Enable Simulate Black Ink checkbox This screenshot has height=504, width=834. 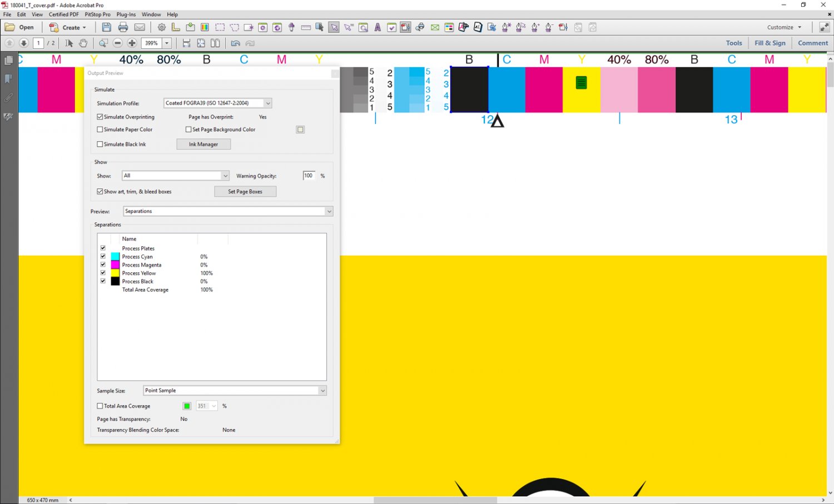click(x=100, y=144)
